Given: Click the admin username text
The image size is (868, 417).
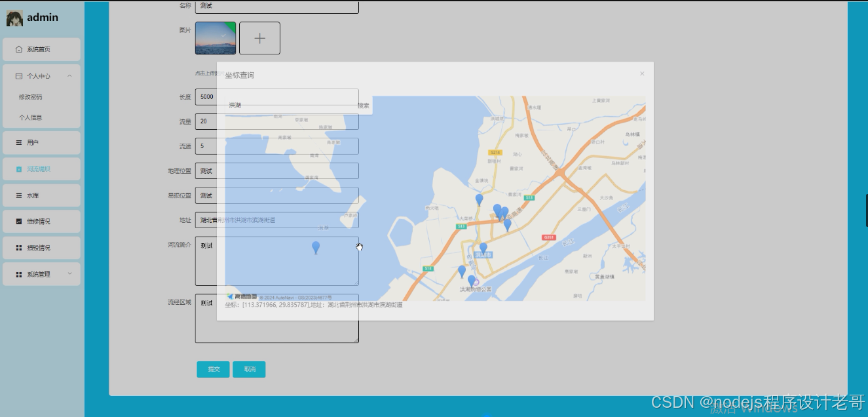Looking at the screenshot, I should tap(43, 18).
